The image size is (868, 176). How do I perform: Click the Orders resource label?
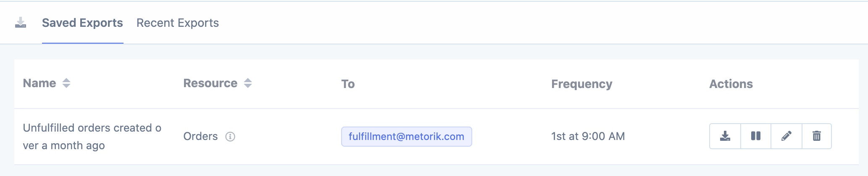click(x=200, y=136)
